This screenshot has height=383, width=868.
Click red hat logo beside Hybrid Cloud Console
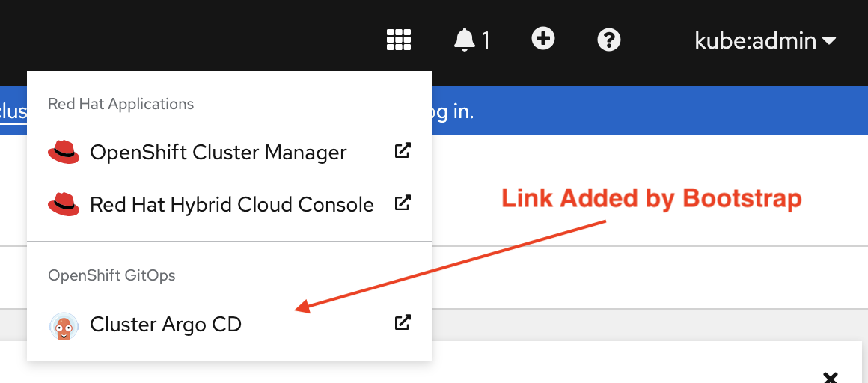(64, 204)
